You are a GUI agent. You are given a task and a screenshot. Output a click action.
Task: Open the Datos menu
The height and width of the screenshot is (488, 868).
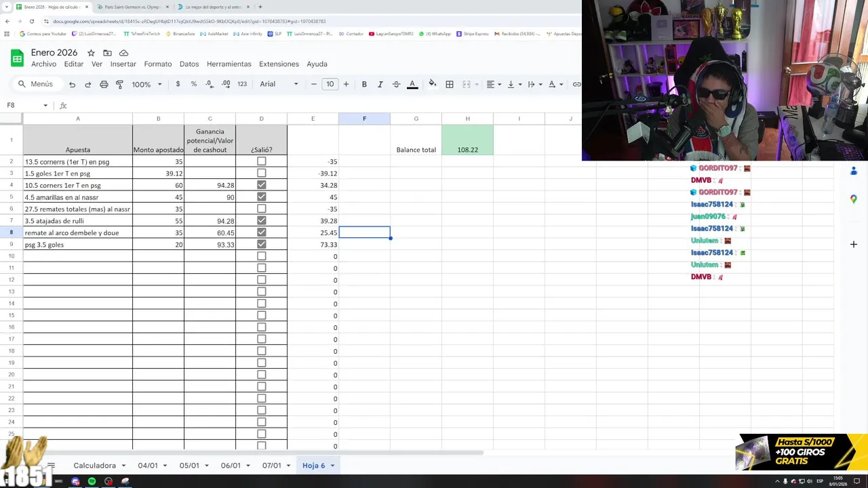(189, 64)
